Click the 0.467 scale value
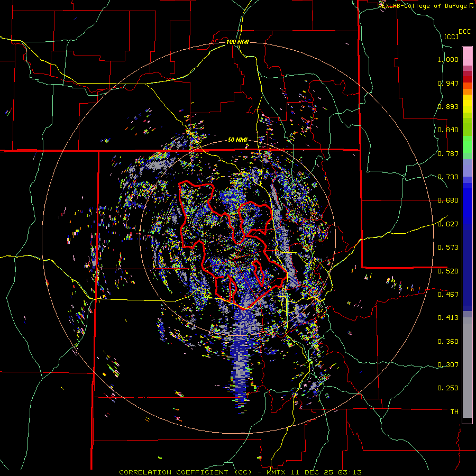The image size is (476, 476). [448, 294]
